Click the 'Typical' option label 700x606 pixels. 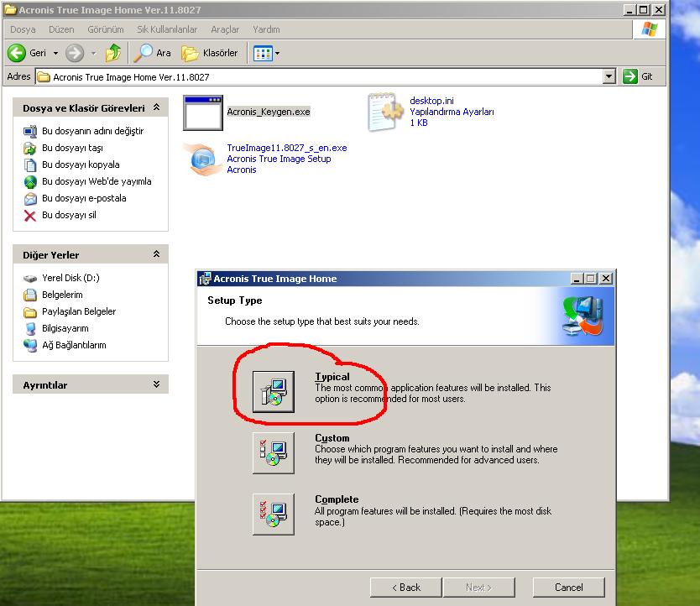tap(332, 377)
